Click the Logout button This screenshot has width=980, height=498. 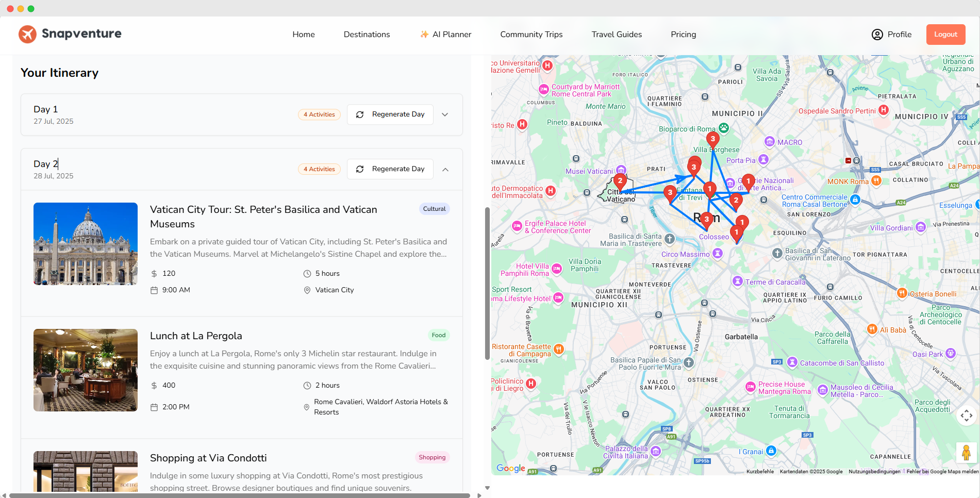945,35
